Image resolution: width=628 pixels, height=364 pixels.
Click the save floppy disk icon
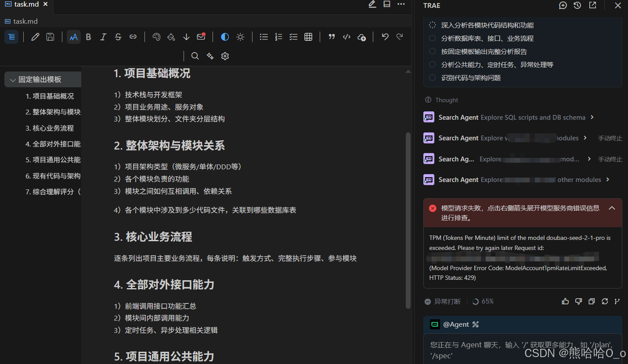(x=50, y=37)
